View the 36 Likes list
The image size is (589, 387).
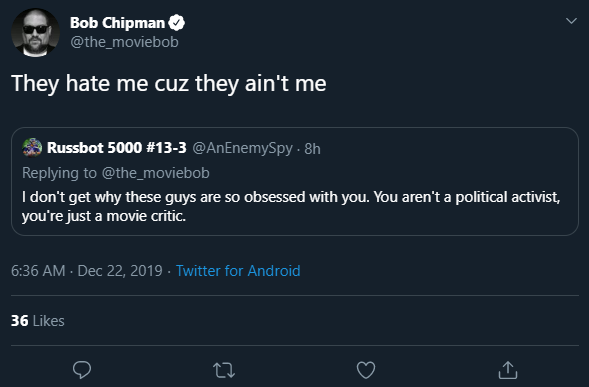point(38,320)
